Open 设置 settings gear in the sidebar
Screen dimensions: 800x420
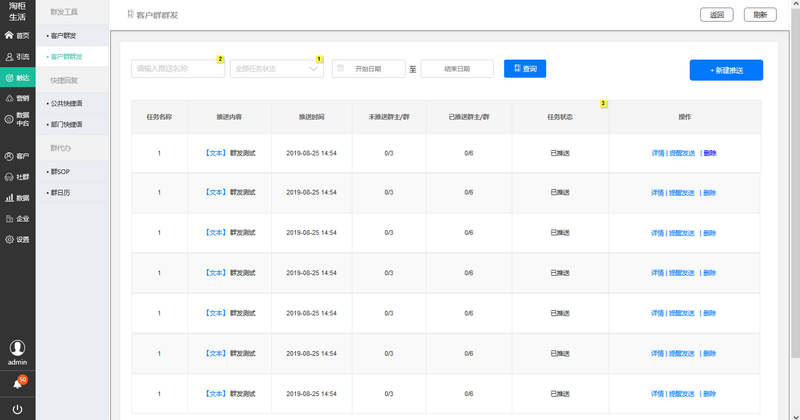(x=17, y=239)
